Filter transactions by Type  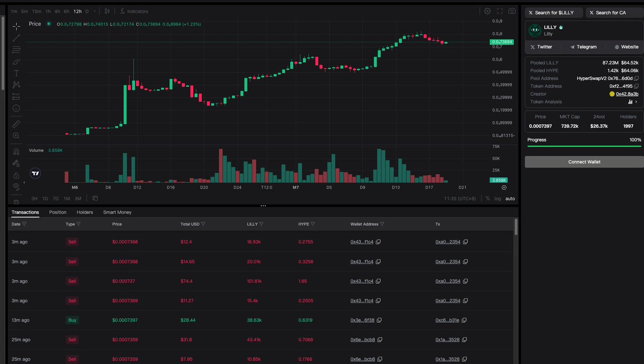(78, 224)
